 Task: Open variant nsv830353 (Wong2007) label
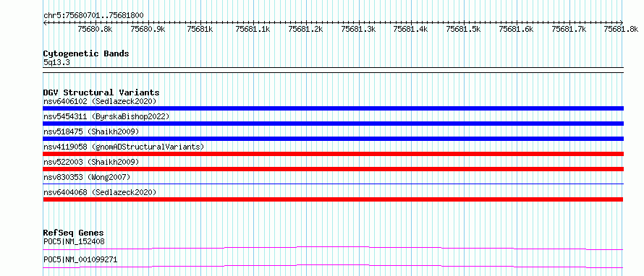pyautogui.click(x=87, y=177)
